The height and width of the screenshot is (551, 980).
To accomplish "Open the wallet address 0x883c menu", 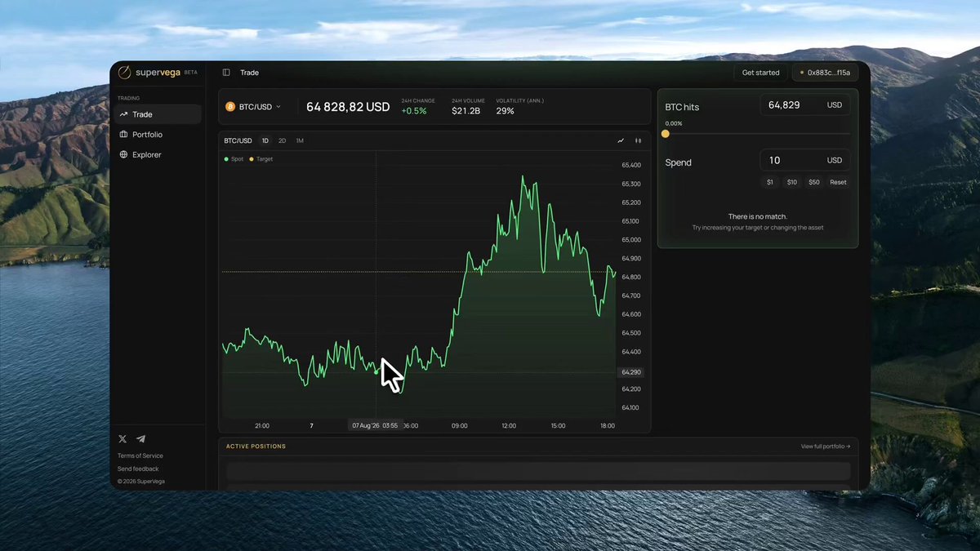I will [x=825, y=73].
